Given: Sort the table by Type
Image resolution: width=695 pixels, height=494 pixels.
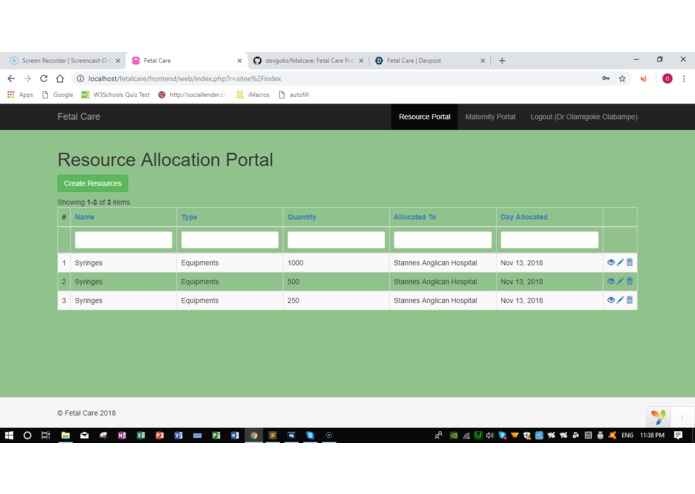Looking at the screenshot, I should click(189, 217).
